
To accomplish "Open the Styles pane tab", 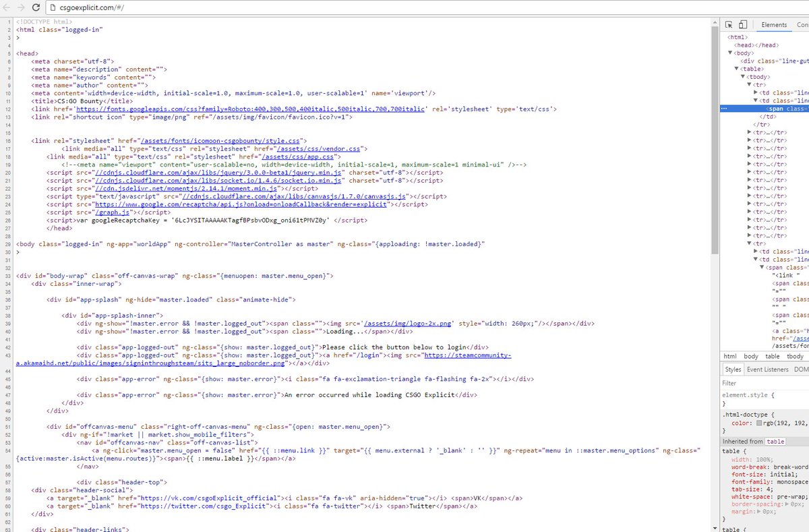I will click(x=733, y=370).
